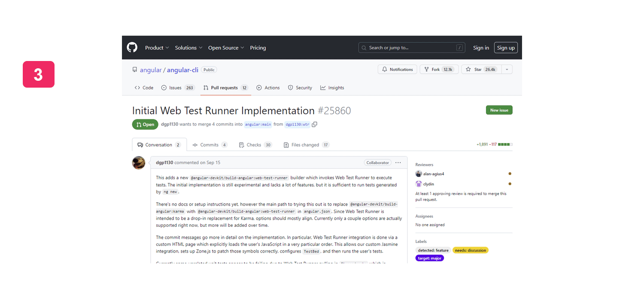Viewport: 644px width, 299px height.
Task: Click the dgp1130:wtr head branch label
Action: coord(297,125)
